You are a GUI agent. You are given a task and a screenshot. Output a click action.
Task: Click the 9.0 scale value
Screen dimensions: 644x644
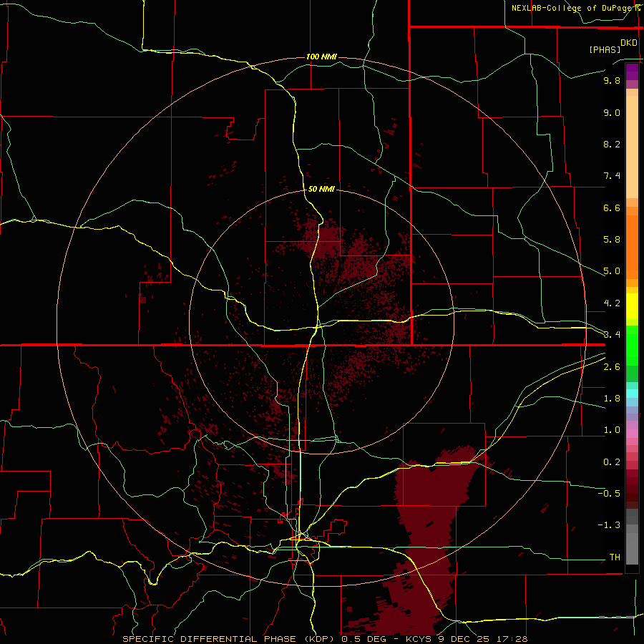612,112
